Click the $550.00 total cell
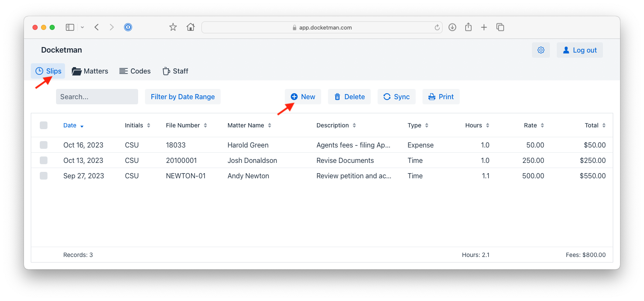This screenshot has width=644, height=301. point(593,176)
